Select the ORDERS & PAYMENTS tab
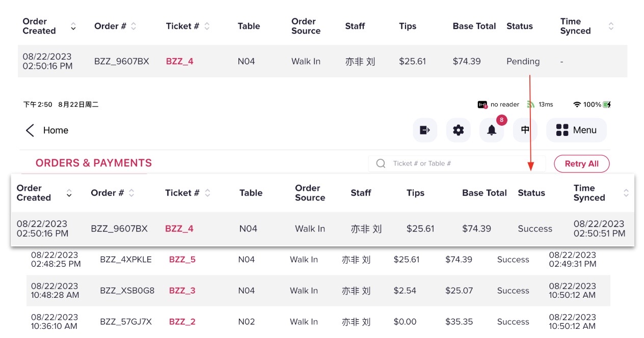This screenshot has width=644, height=338. point(94,163)
